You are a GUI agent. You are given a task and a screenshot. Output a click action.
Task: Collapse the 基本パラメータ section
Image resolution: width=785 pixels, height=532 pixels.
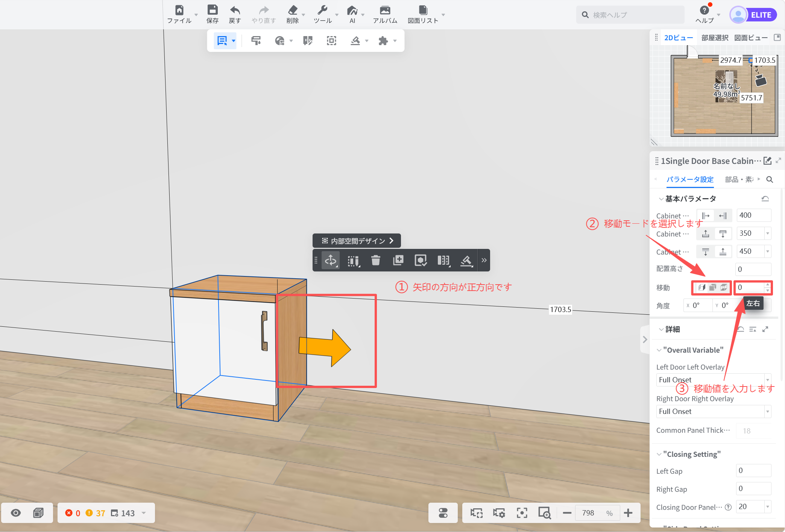coord(661,199)
